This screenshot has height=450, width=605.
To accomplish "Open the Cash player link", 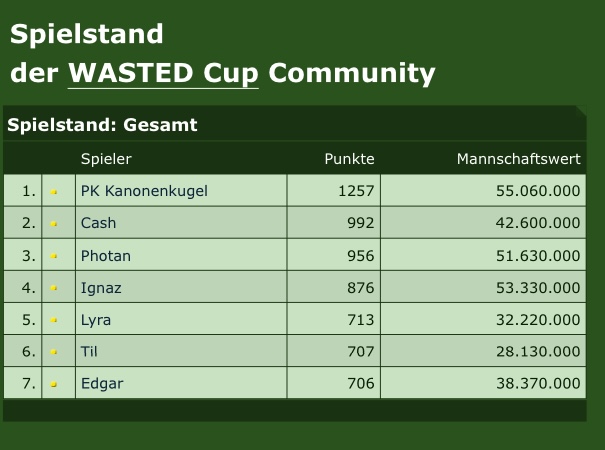I will click(x=98, y=223).
